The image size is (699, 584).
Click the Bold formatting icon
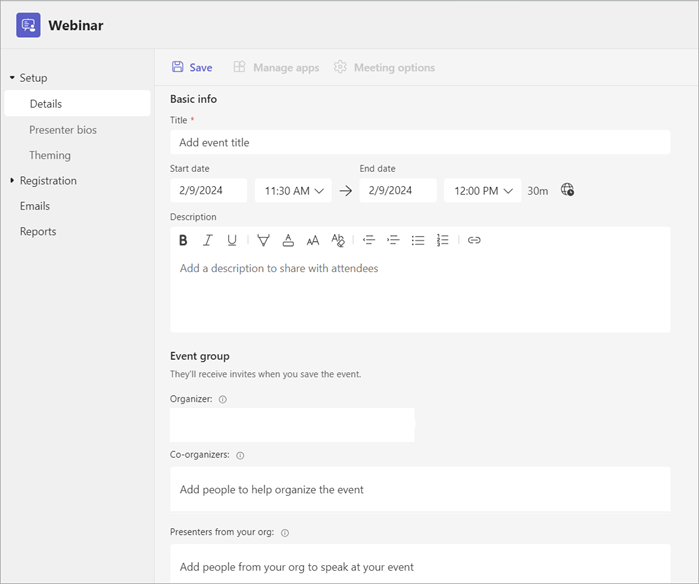point(183,240)
